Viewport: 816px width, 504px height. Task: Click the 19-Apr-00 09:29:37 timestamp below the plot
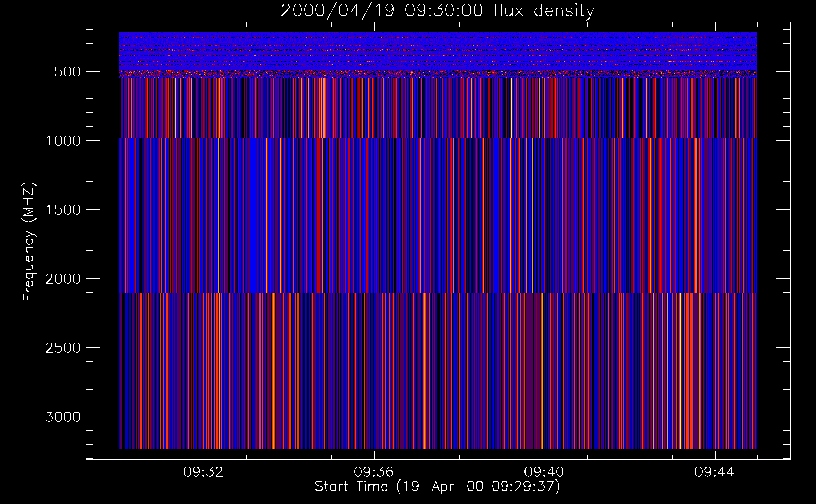[478, 487]
